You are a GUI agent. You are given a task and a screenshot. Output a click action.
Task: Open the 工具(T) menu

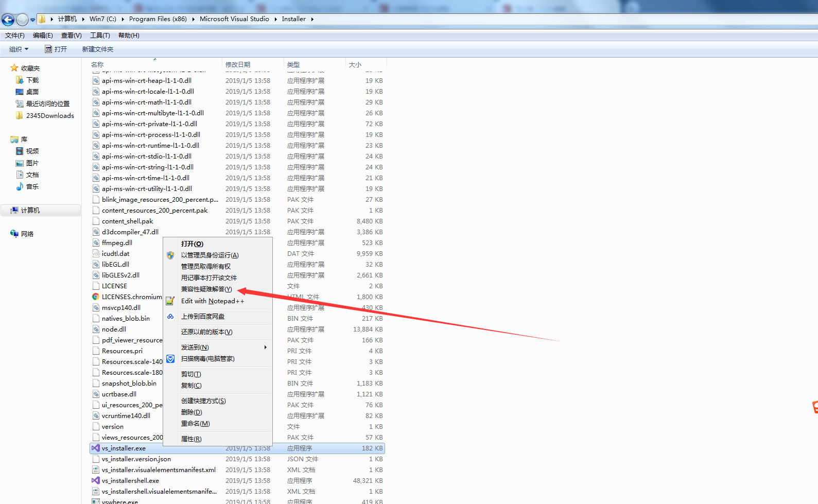[100, 36]
